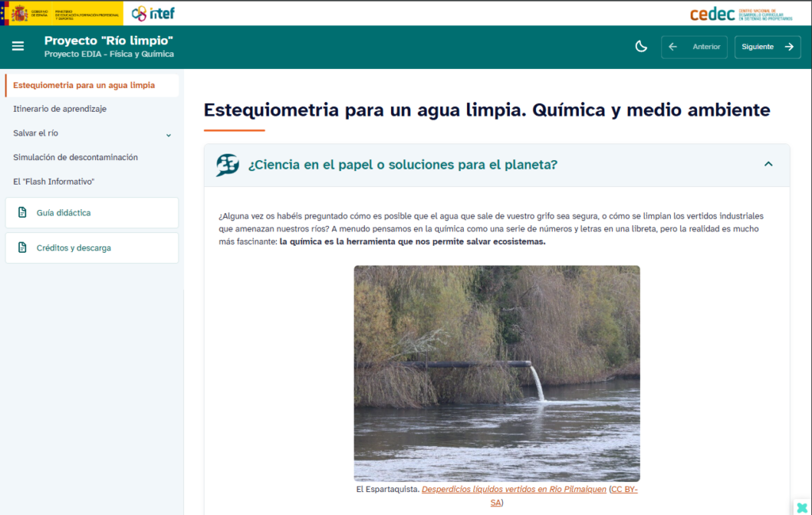Click the INTEF logo
Screen dimensions: 812x515
pyautogui.click(x=153, y=13)
